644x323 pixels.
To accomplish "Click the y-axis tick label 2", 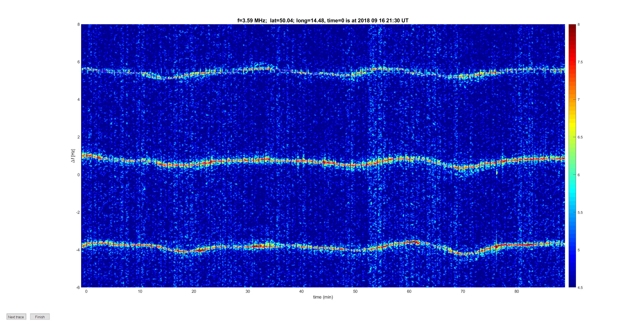I will point(79,137).
